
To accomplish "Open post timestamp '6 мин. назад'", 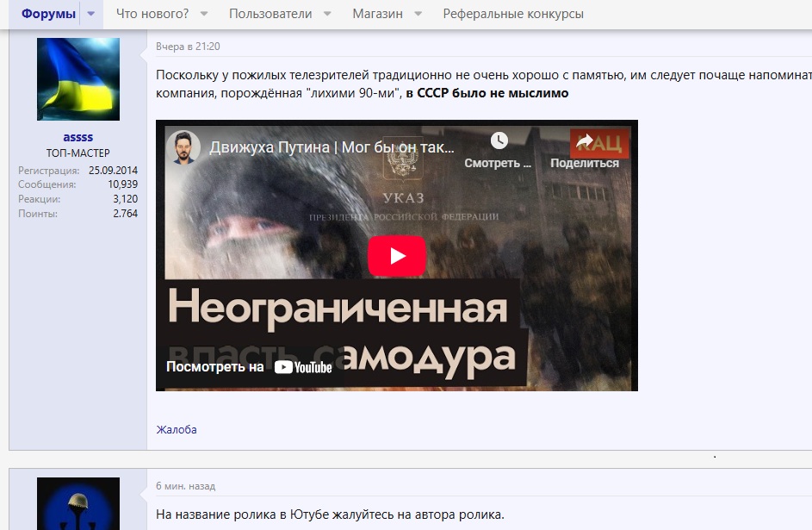I will (x=185, y=487).
